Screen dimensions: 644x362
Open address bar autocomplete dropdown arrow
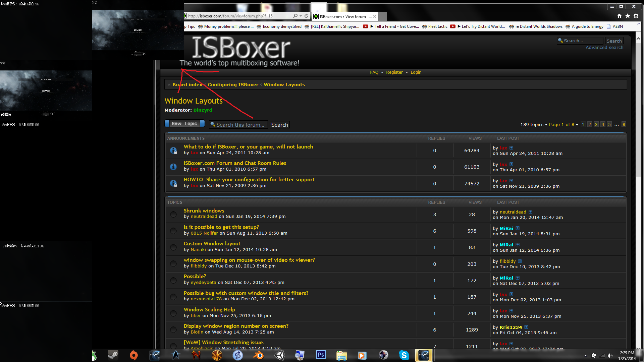(301, 16)
